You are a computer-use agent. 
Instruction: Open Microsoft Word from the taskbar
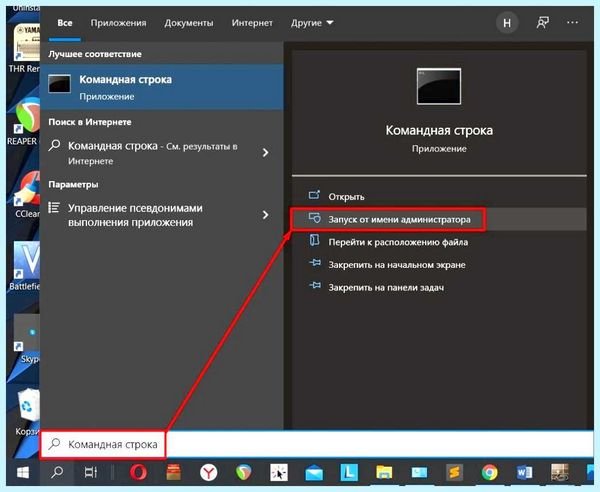(x=525, y=473)
